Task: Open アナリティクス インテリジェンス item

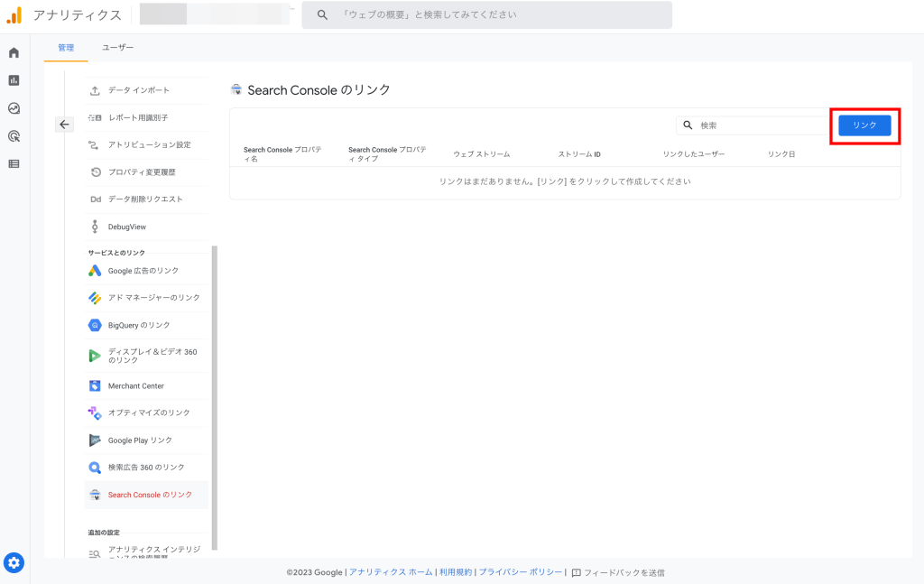Action: tap(146, 551)
